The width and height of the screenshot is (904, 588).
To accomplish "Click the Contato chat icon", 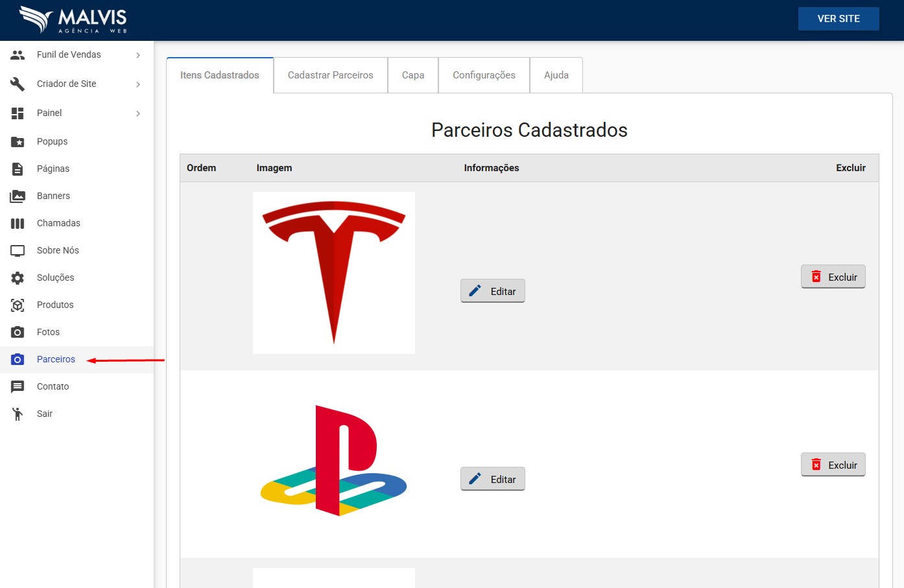I will [18, 387].
